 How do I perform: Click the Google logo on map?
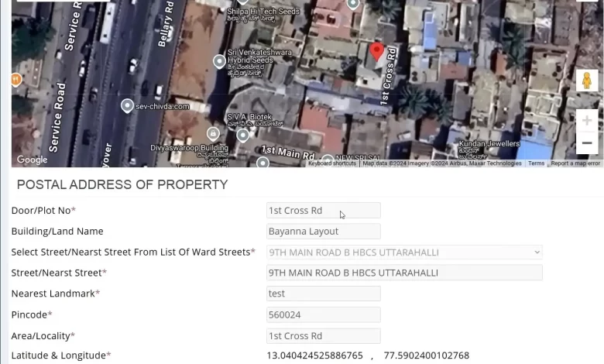[x=32, y=160]
